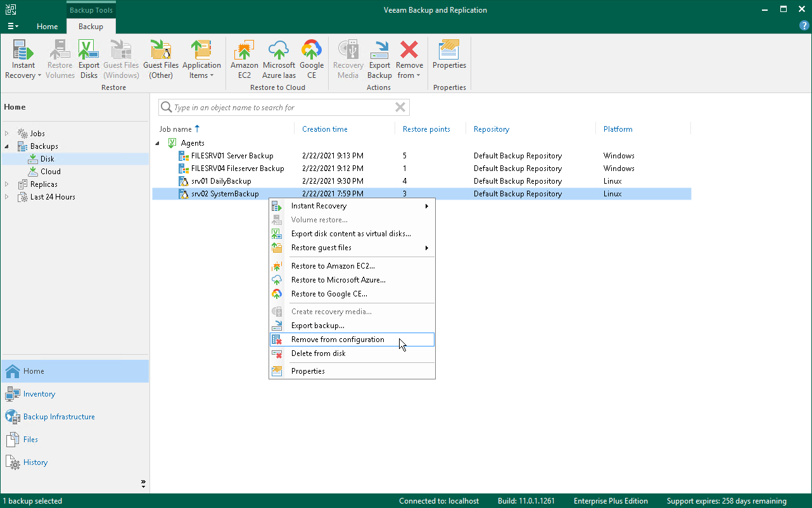
Task: Collapse the Agents group
Action: [158, 143]
